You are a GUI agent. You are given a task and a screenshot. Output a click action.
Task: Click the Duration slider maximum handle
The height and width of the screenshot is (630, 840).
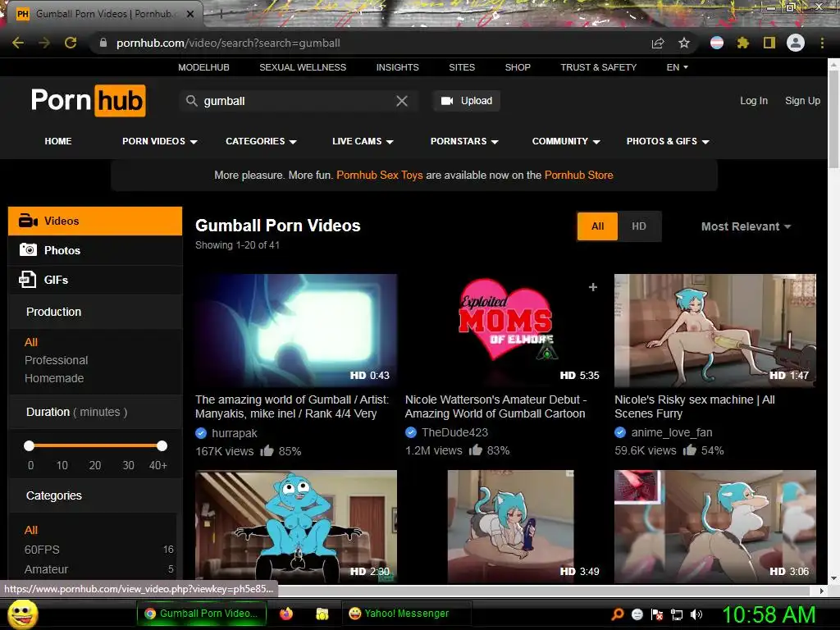click(162, 445)
